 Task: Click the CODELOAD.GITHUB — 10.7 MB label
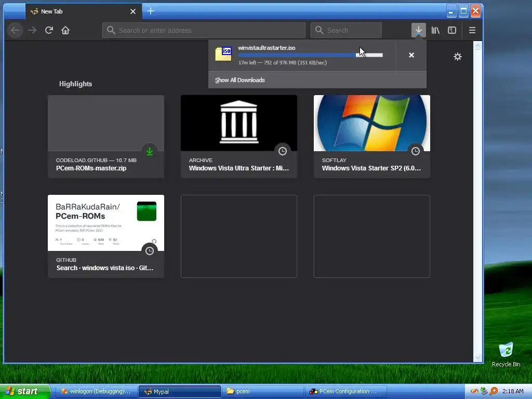pos(96,160)
